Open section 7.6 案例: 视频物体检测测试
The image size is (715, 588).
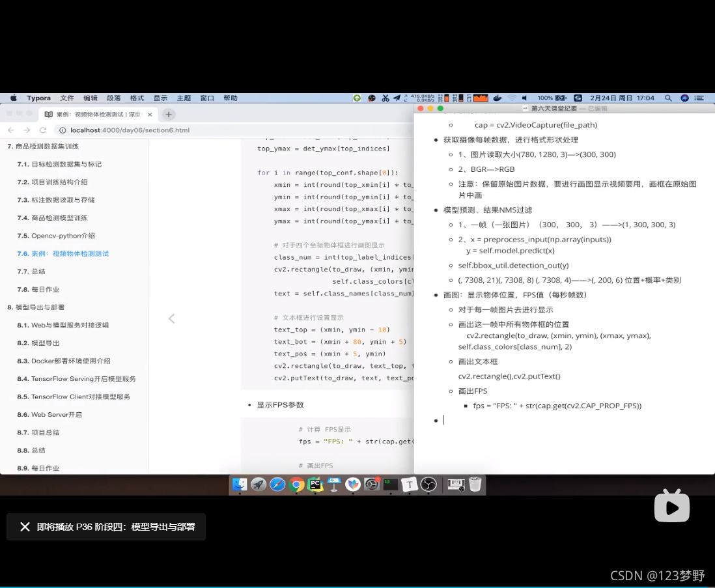tap(63, 253)
